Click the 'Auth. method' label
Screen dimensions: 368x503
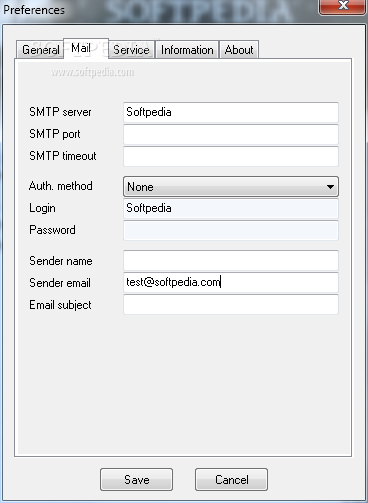61,186
